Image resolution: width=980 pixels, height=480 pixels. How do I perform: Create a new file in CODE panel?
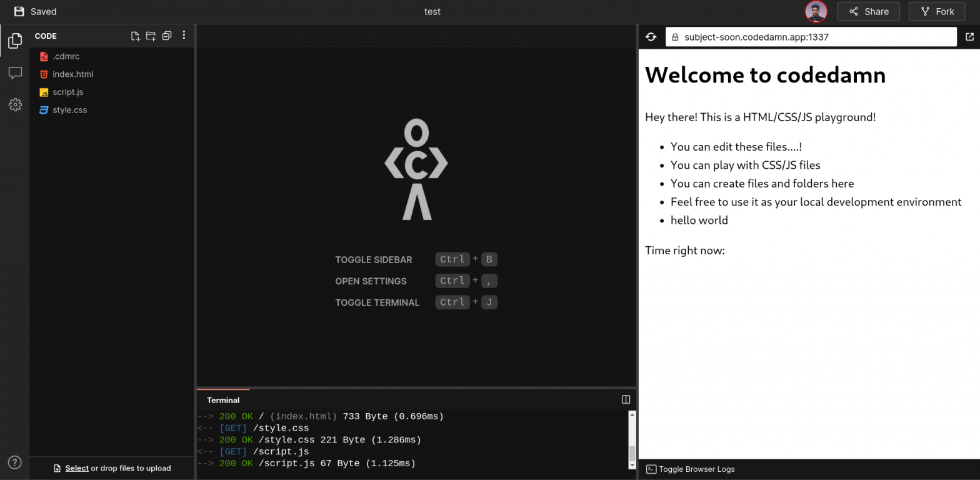click(x=135, y=36)
